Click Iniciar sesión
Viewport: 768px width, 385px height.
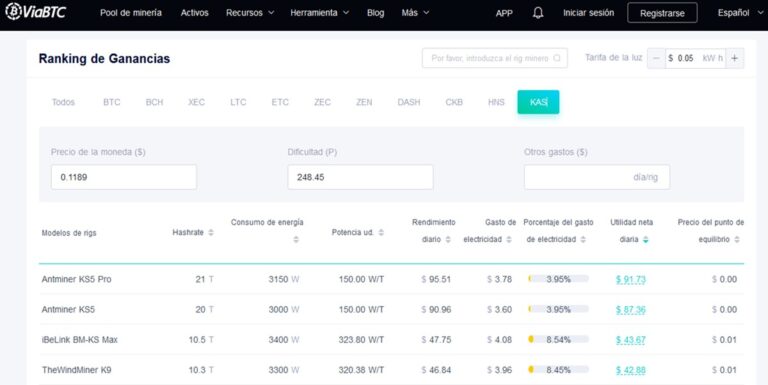pyautogui.click(x=588, y=13)
